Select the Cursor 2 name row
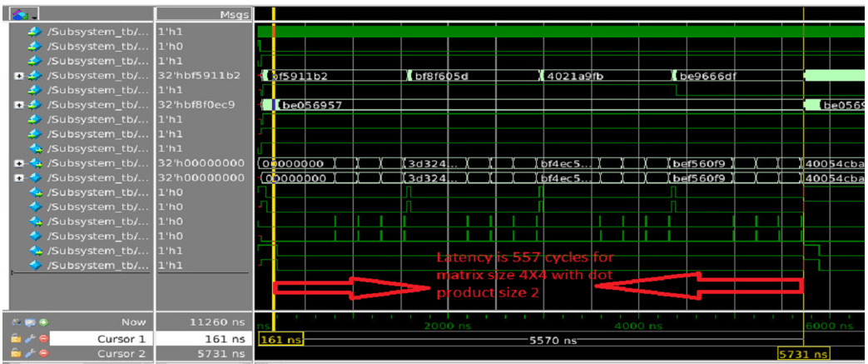 [102, 353]
